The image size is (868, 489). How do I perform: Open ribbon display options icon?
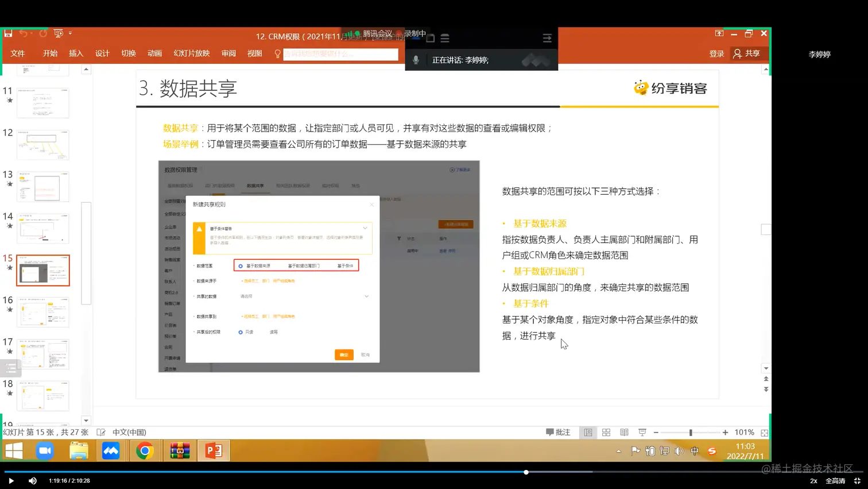tap(719, 33)
